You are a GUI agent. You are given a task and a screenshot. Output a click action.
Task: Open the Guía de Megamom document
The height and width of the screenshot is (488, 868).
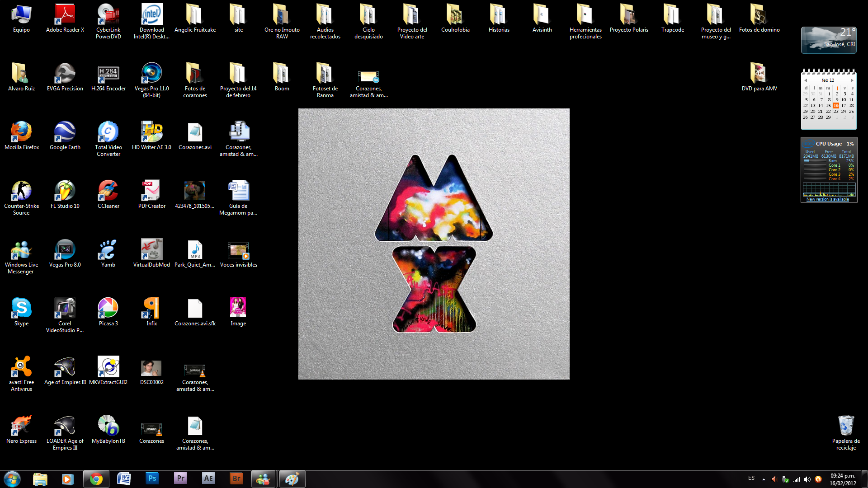click(x=238, y=197)
